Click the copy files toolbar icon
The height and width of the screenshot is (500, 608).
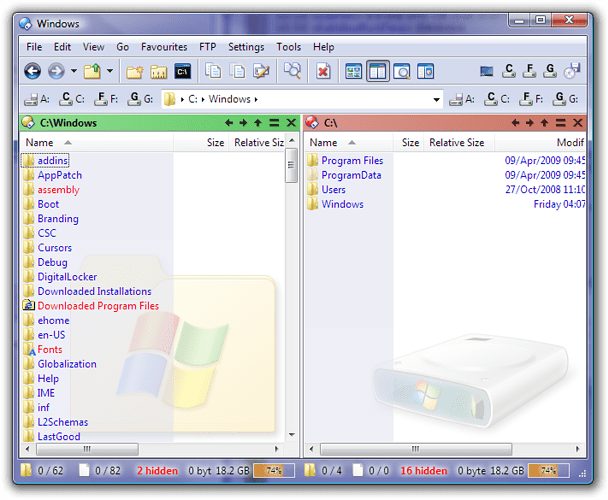click(213, 71)
